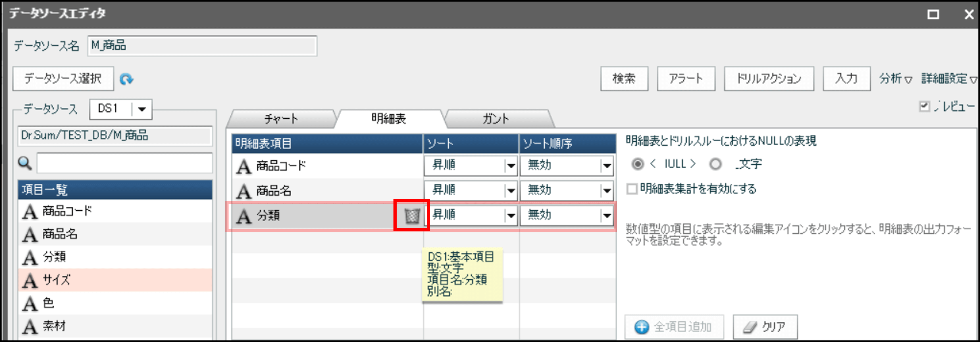Open the DS1 data source dropdown

[142, 109]
